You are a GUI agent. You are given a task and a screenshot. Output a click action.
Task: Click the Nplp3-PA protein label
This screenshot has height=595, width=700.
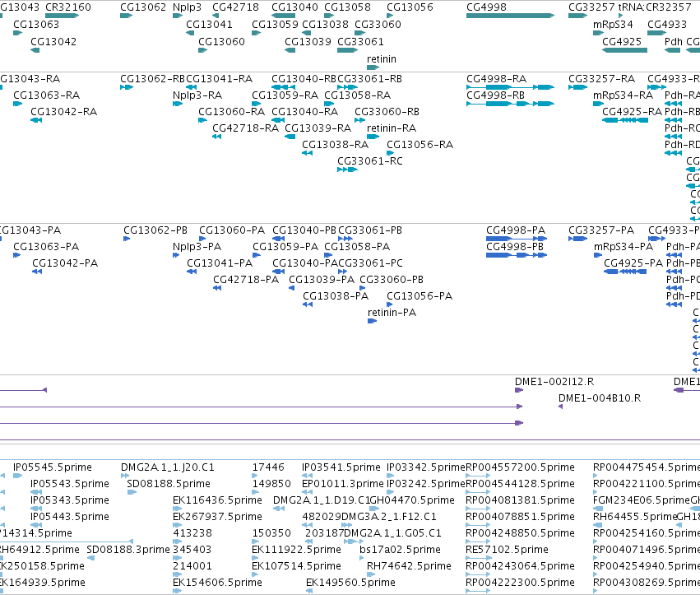coord(197,247)
